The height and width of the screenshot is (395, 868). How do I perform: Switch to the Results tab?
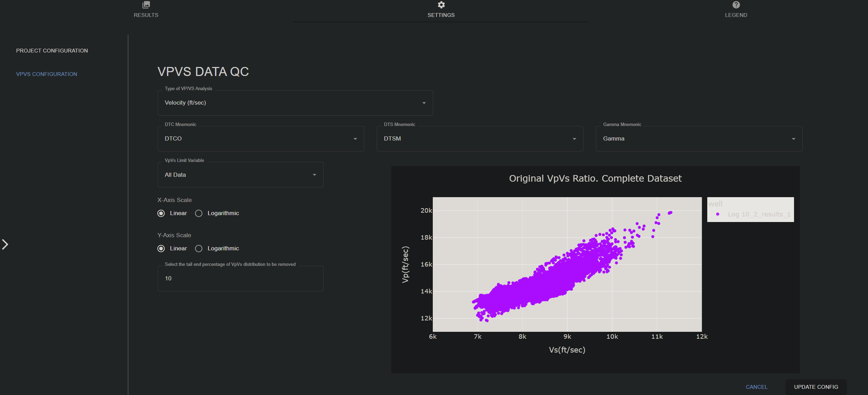(146, 10)
